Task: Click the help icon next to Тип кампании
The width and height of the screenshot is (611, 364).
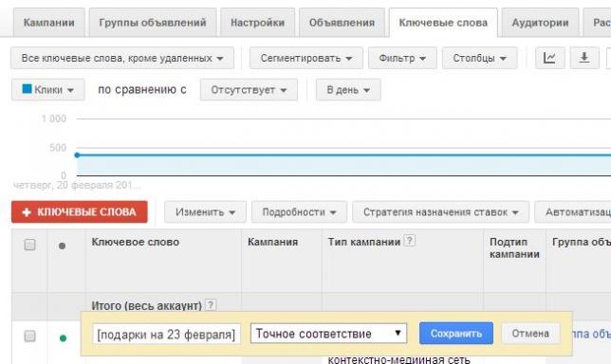Action: pos(410,241)
